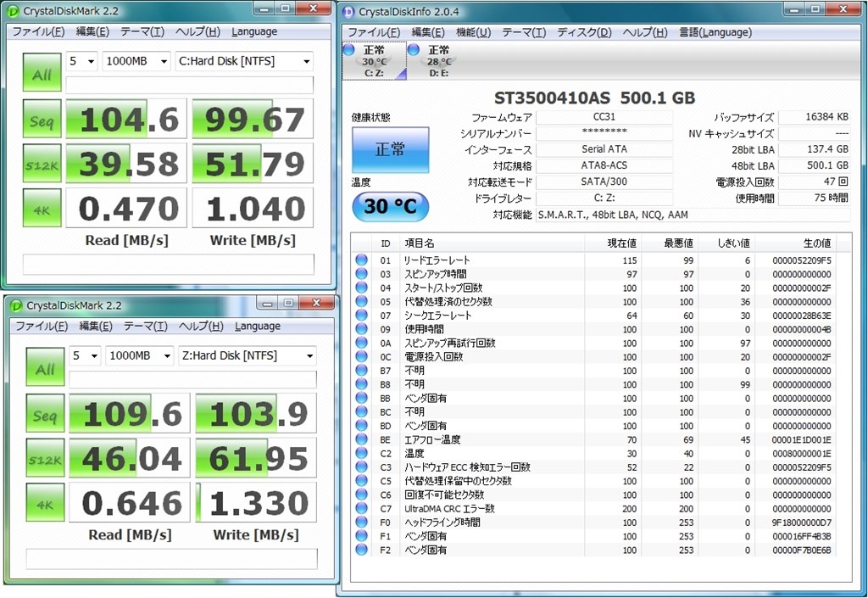
Task: Open the Z:Hard Disk [NTFS] drive dropdown
Action: click(248, 355)
